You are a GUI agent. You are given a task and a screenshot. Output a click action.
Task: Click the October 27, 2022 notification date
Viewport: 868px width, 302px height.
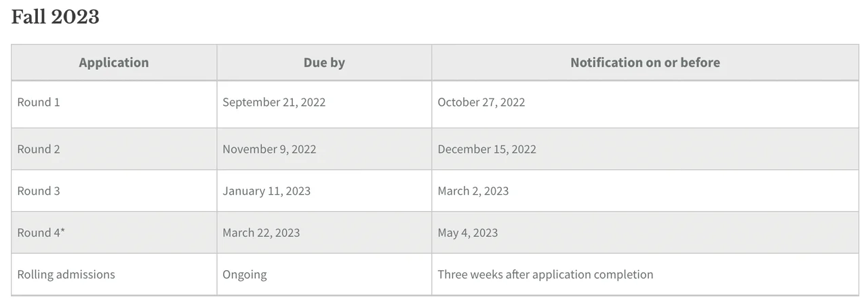click(x=481, y=102)
